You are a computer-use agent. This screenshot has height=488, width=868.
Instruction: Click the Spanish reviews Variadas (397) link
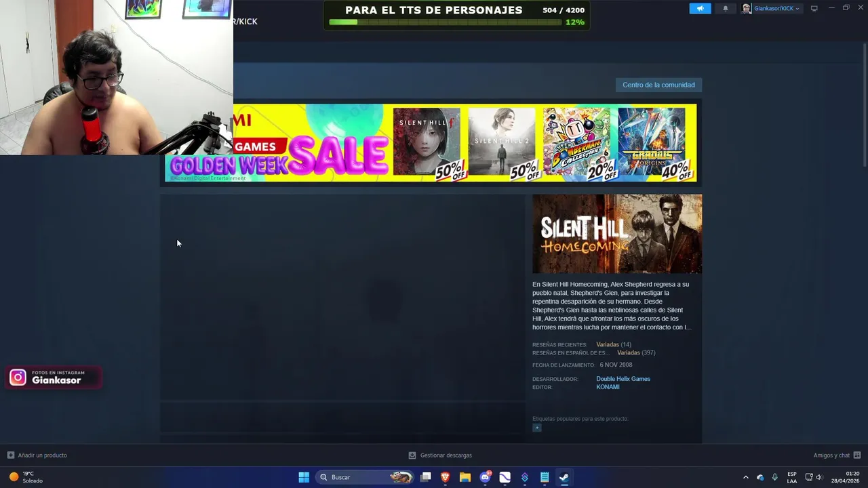tap(636, 352)
